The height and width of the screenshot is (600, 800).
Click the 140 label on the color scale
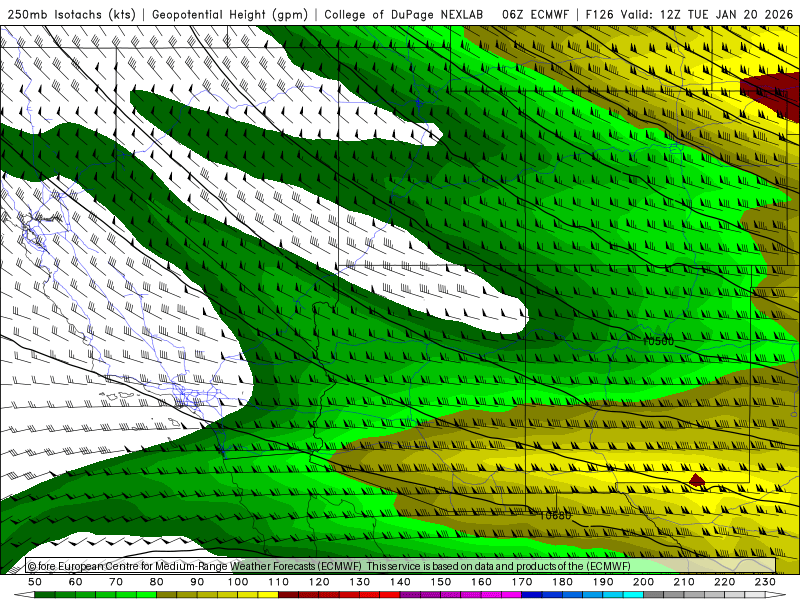pyautogui.click(x=400, y=582)
